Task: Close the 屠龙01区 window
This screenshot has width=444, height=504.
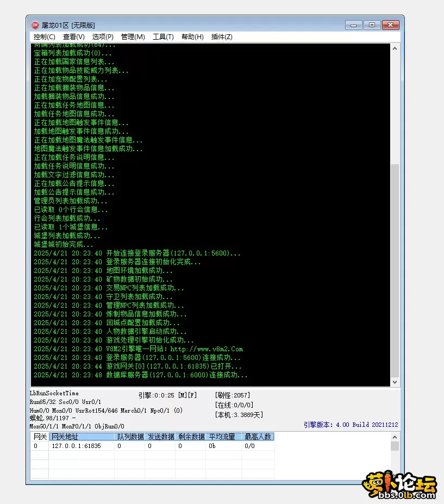Action: coord(390,25)
